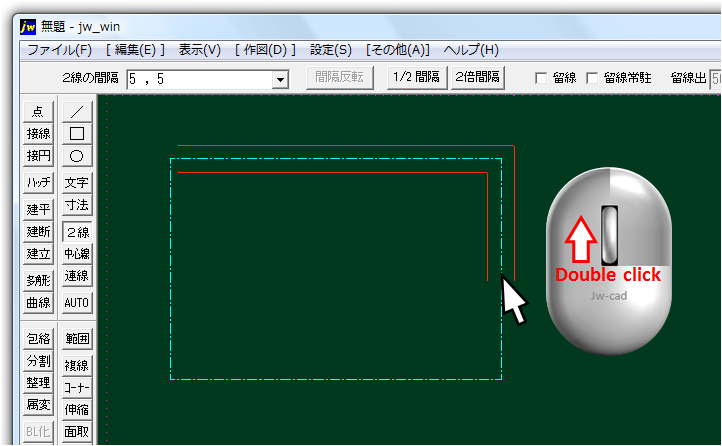
Task: Activate the 寸法 dimension tool
Action: tap(77, 205)
